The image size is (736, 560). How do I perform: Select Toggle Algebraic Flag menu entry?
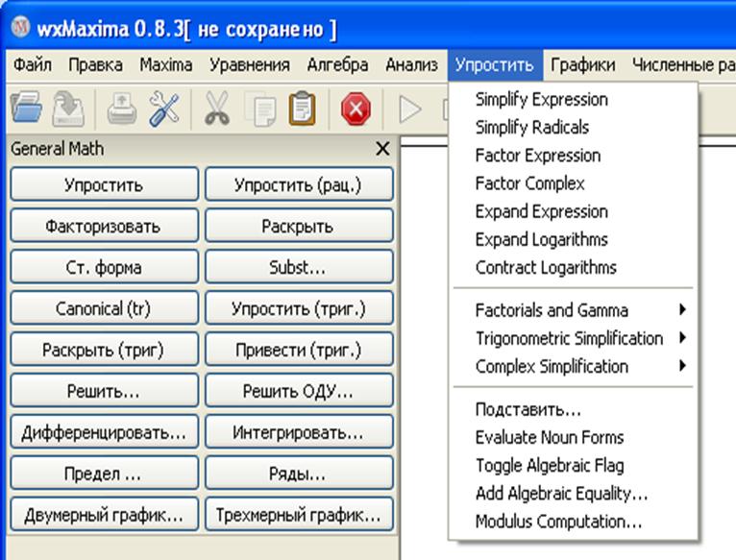pyautogui.click(x=573, y=466)
